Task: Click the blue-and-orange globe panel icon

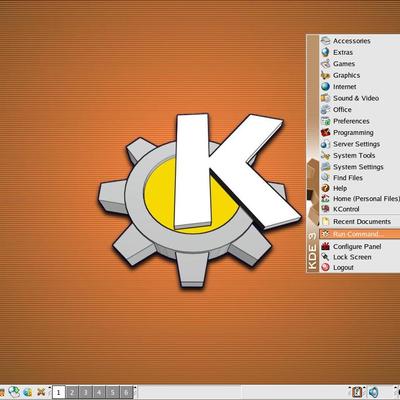Action: point(28,392)
